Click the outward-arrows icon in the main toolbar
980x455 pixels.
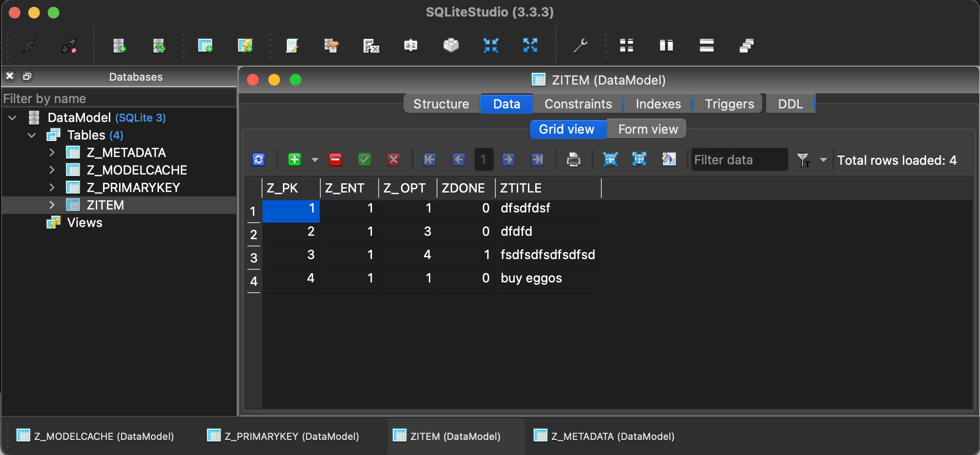pyautogui.click(x=530, y=46)
